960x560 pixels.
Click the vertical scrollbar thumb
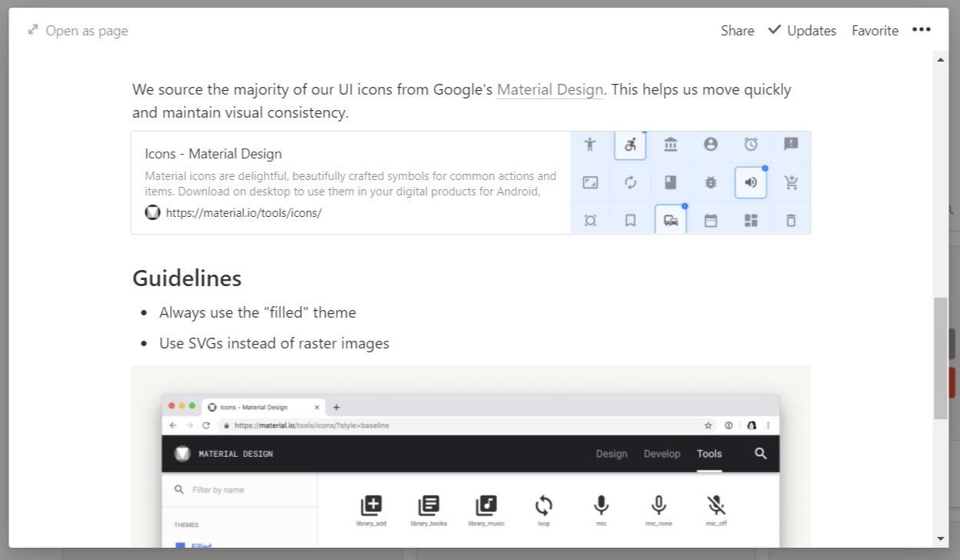coord(941,358)
